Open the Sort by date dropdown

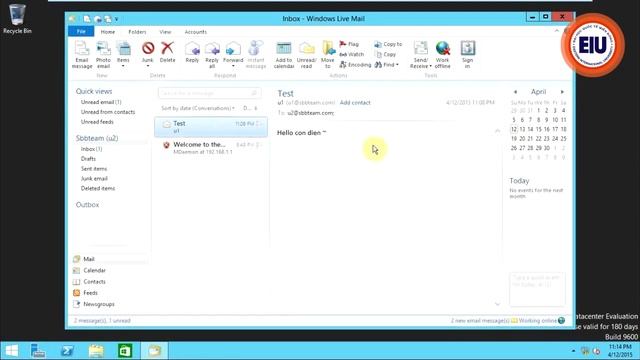point(198,108)
